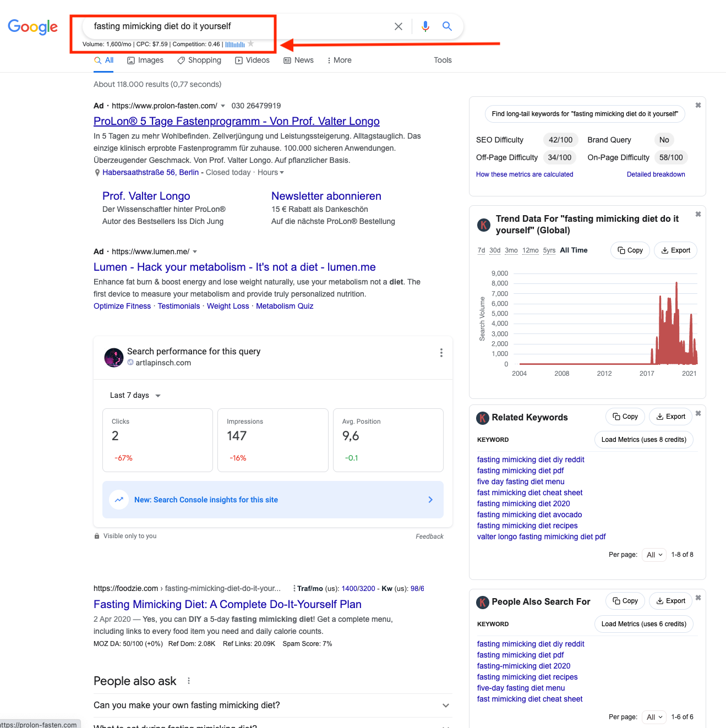The width and height of the screenshot is (726, 728).
Task: Open the News tab
Action: [x=298, y=61]
